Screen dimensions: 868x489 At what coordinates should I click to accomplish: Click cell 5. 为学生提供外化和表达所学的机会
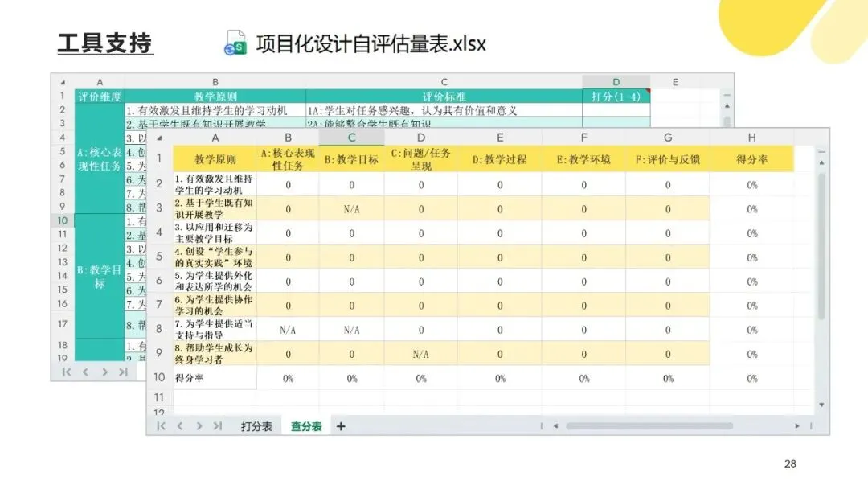click(x=215, y=281)
